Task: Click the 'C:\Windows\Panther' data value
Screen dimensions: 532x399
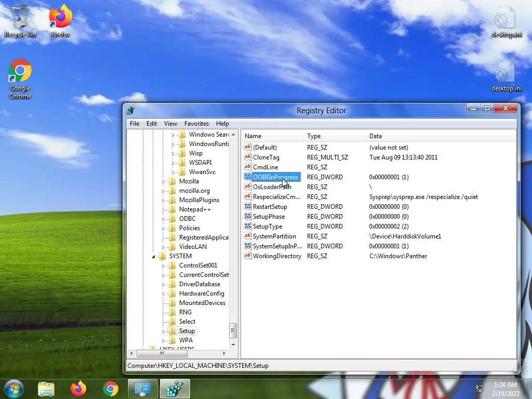Action: click(398, 256)
